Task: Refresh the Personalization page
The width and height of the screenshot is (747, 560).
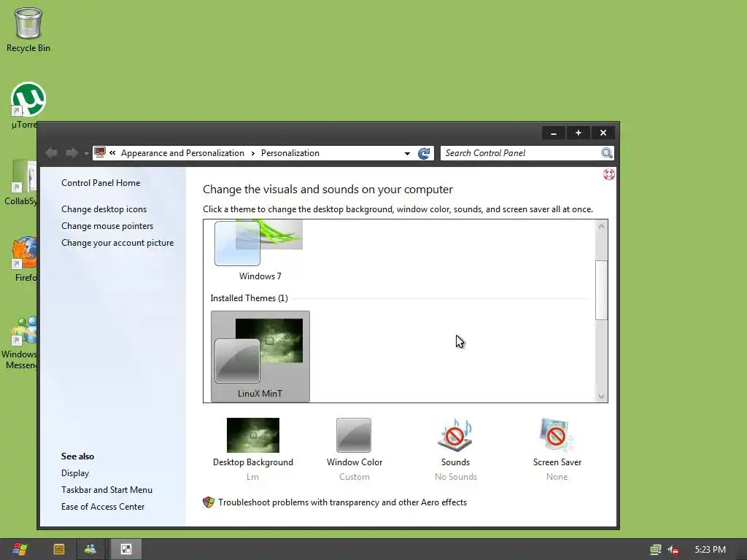Action: (x=424, y=153)
